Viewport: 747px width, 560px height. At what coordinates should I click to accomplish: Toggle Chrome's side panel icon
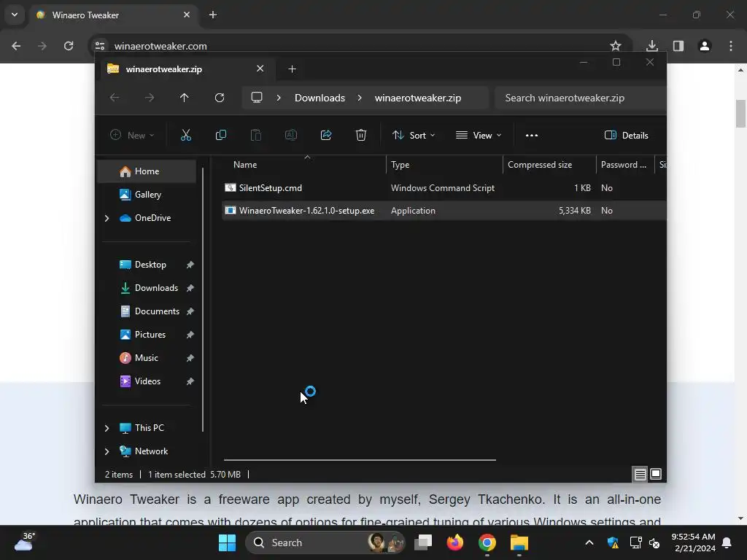click(678, 46)
